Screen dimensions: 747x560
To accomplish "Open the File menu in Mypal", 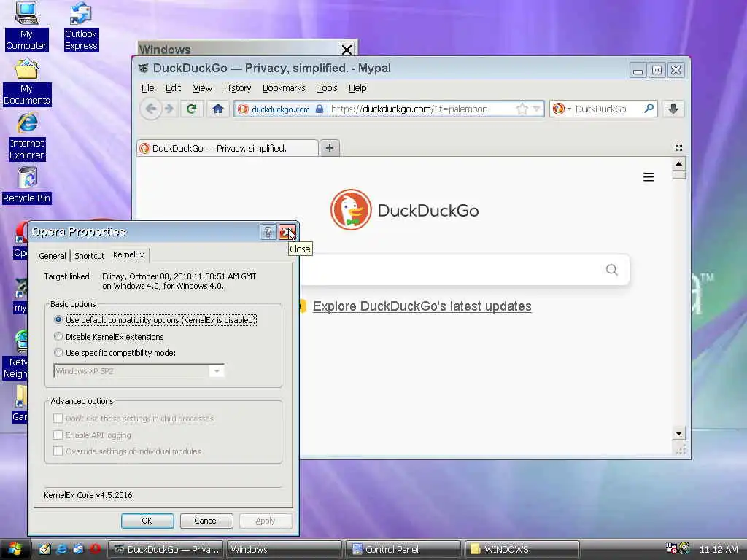I will click(x=147, y=88).
